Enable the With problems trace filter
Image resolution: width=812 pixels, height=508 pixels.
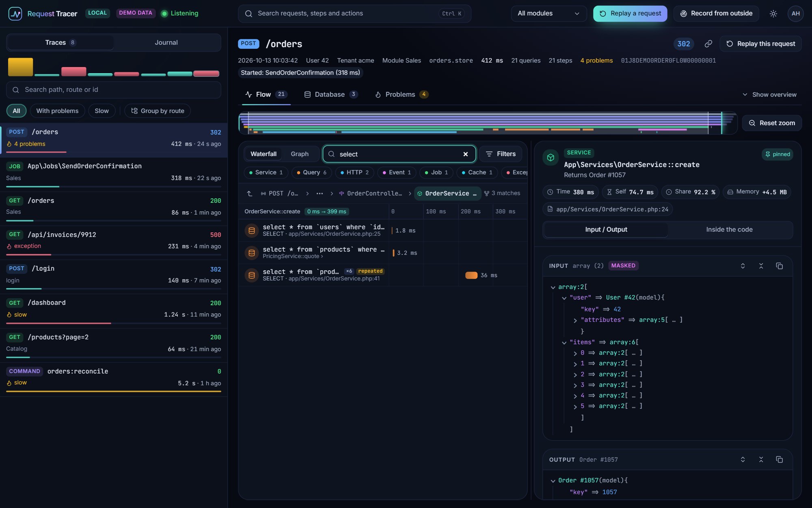point(57,111)
